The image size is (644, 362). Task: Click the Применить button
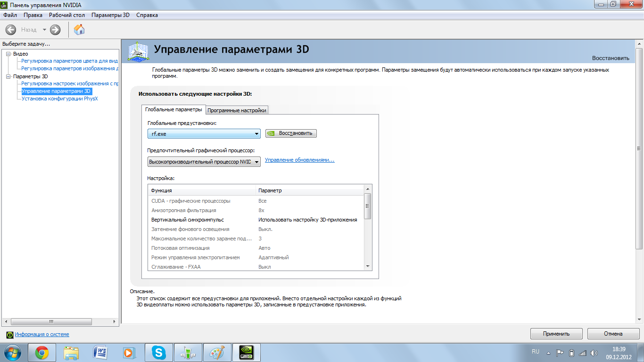coord(556,334)
